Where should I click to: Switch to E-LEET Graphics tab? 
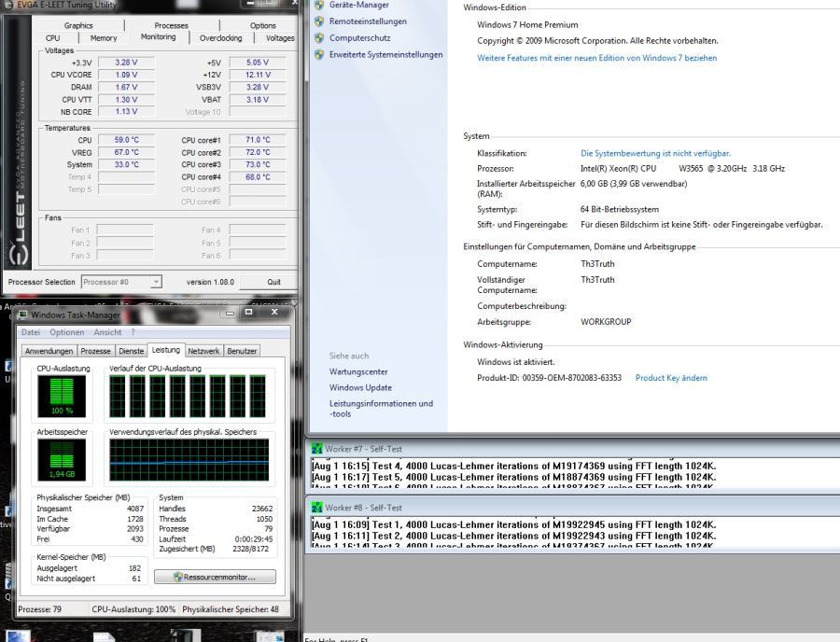[x=78, y=25]
